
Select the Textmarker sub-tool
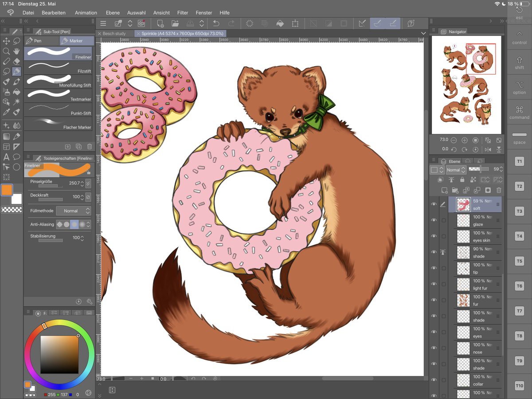pyautogui.click(x=59, y=96)
